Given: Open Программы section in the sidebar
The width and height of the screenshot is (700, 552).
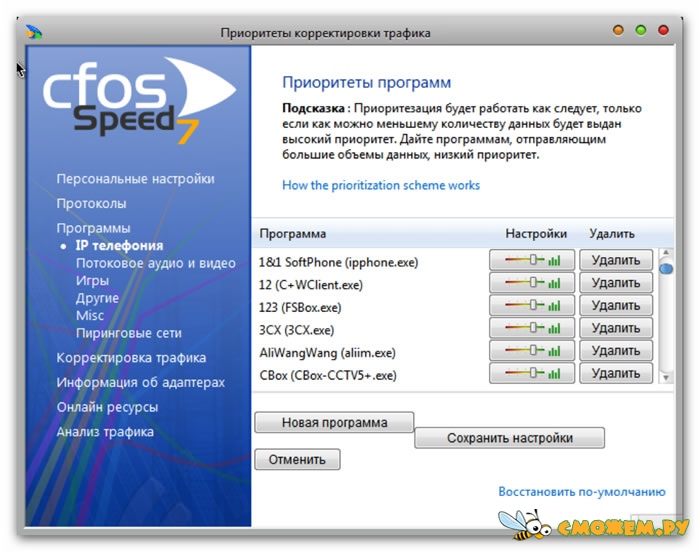Looking at the screenshot, I should [93, 228].
